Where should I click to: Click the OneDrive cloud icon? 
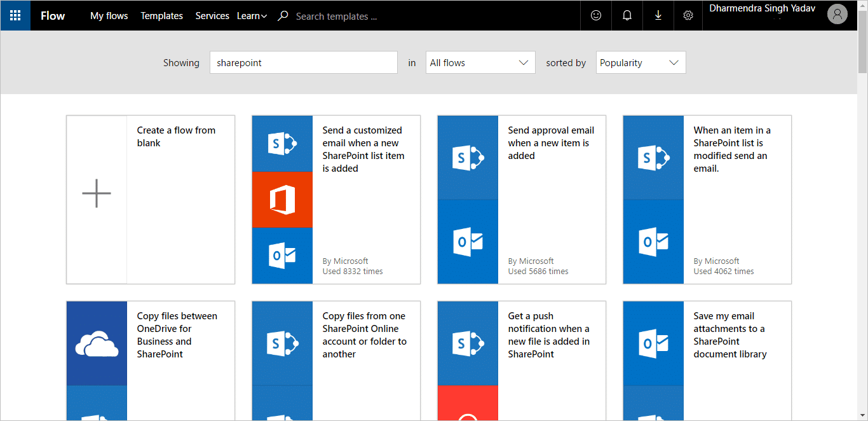pyautogui.click(x=97, y=343)
